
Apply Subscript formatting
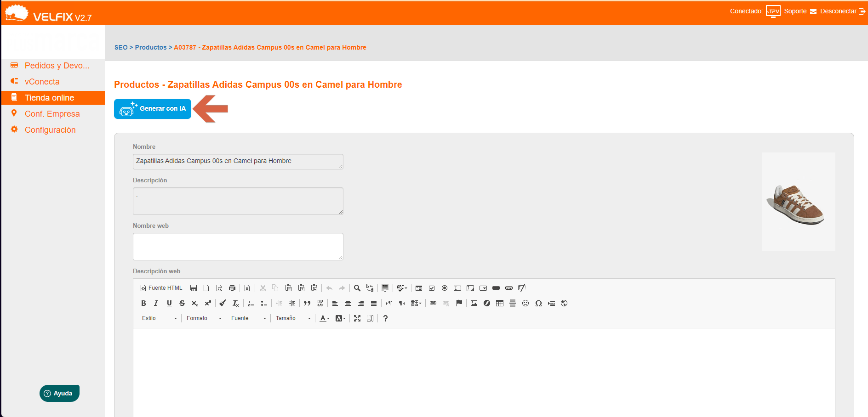pos(195,303)
